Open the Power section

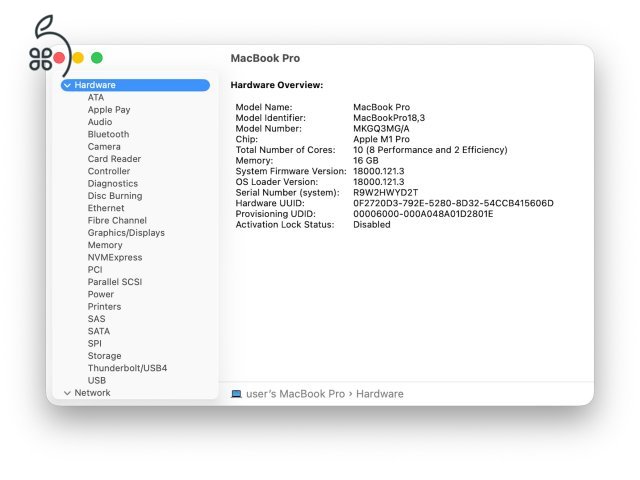click(100, 294)
